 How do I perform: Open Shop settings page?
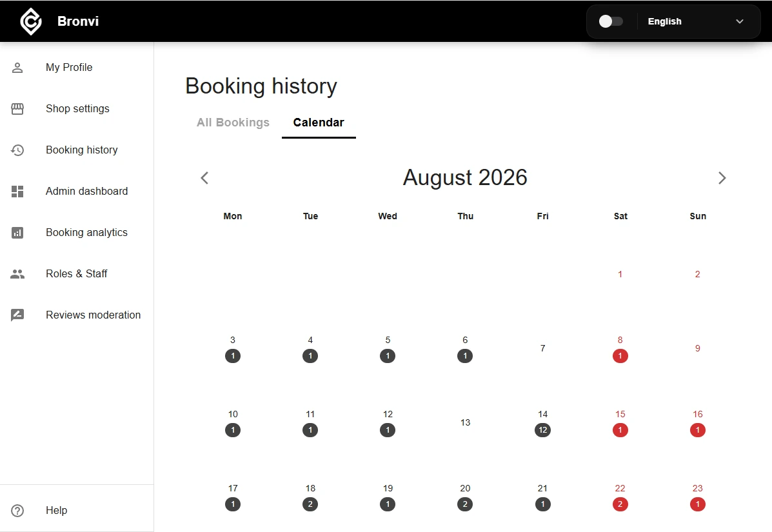[x=76, y=109]
